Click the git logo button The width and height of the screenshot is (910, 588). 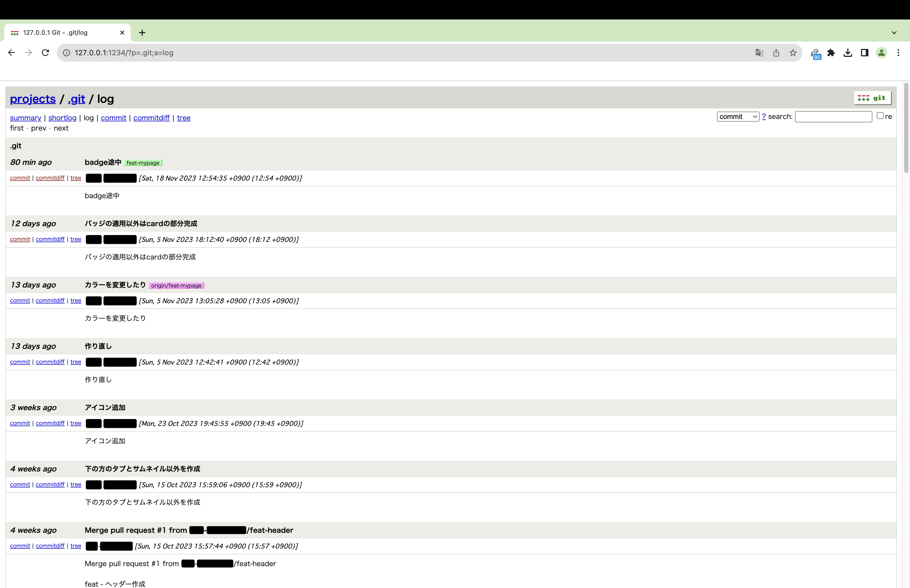872,98
